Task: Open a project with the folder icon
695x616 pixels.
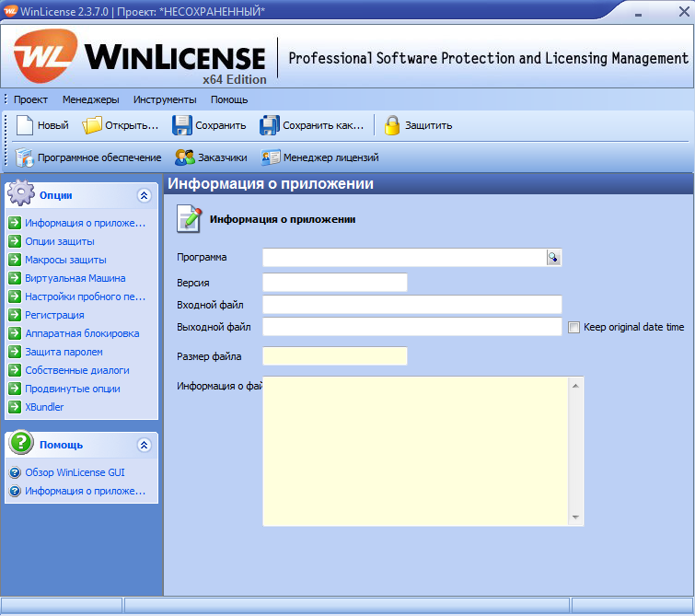Action: click(92, 125)
